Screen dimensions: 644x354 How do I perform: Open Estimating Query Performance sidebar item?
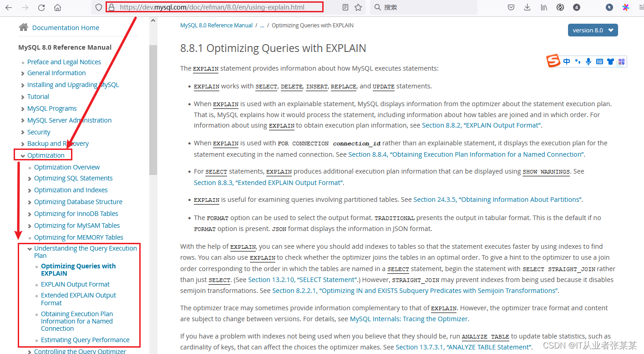85,340
